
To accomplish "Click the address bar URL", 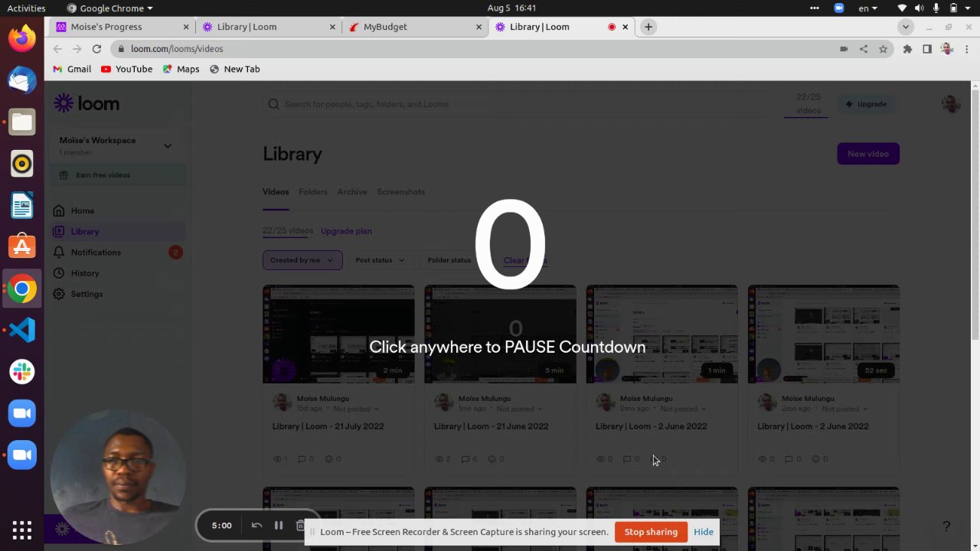I will click(x=177, y=49).
